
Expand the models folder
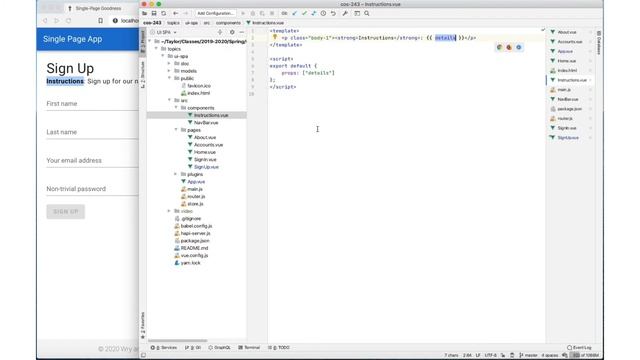(x=169, y=71)
